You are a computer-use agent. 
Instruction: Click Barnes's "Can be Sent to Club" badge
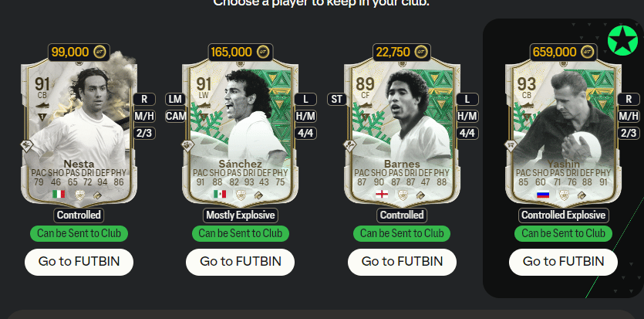[x=402, y=232]
